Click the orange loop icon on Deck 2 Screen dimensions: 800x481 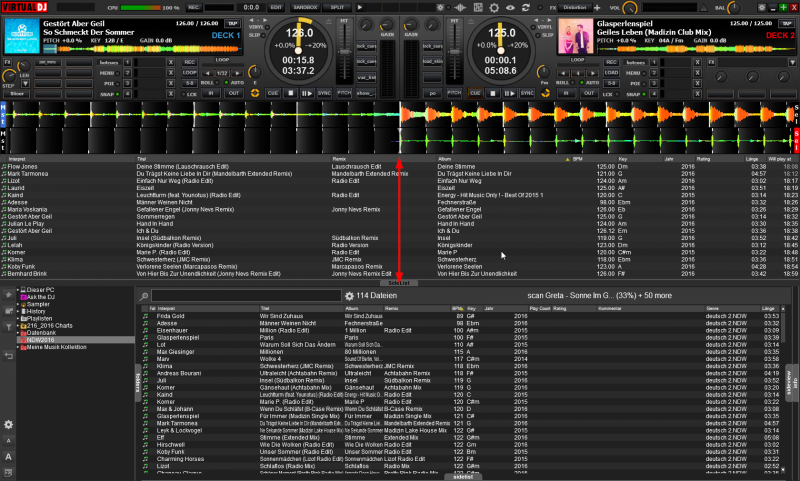tap(545, 93)
